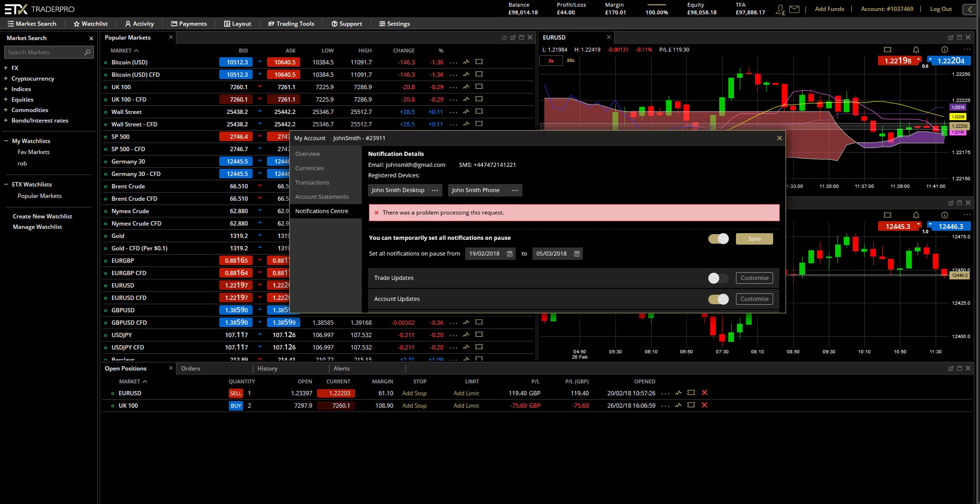The height and width of the screenshot is (504, 980).
Task: Open deal ticket icon for GBPUSD CFD row
Action: [479, 322]
